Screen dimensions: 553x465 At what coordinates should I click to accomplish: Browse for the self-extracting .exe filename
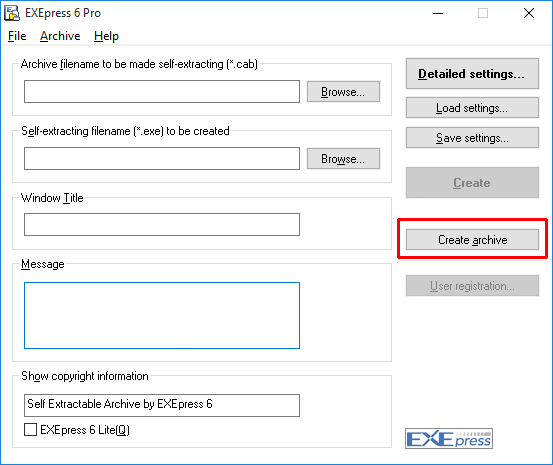343,159
